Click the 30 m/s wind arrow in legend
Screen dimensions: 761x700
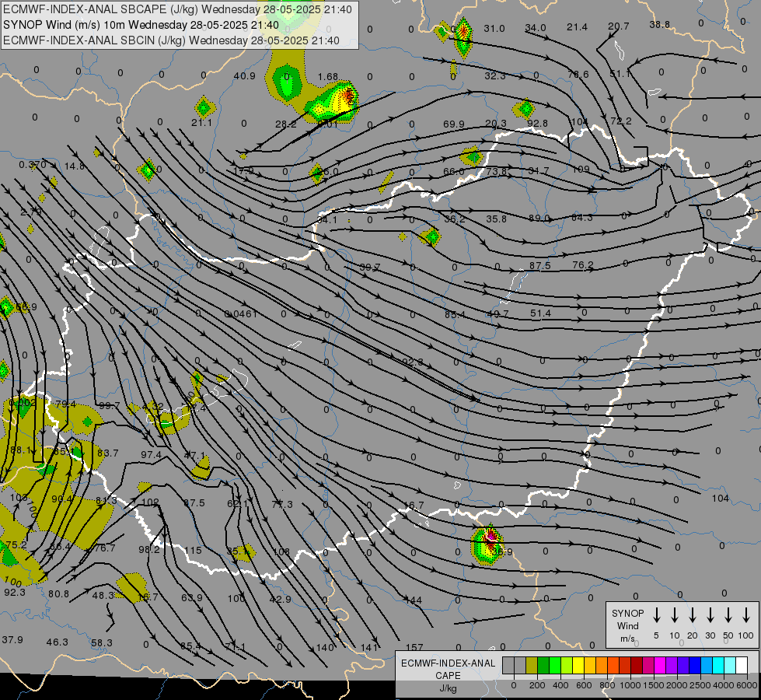point(710,614)
